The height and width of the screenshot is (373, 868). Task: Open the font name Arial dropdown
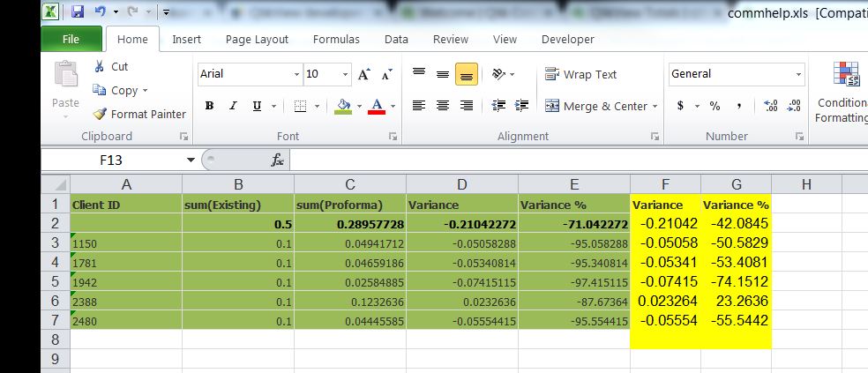click(x=296, y=74)
